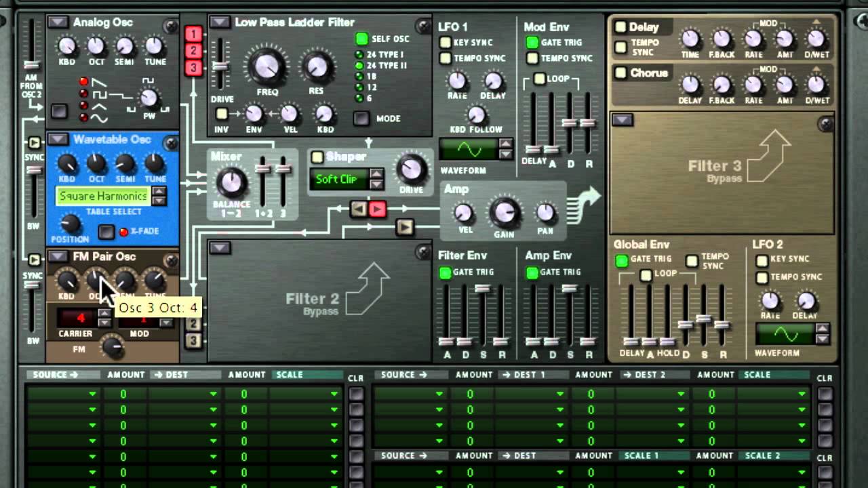Enable LFO 1 Tempo Sync
The image size is (868, 488).
tap(446, 58)
